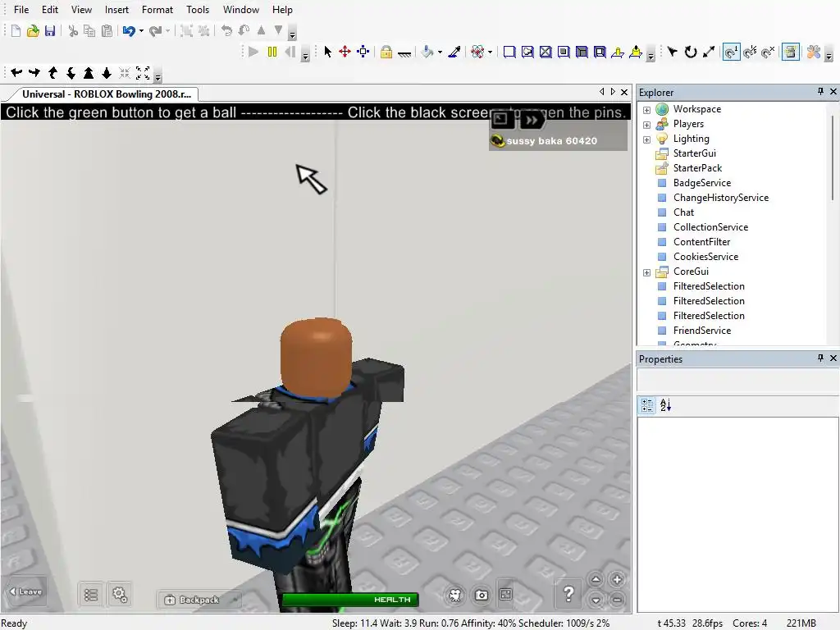The image size is (840, 630).
Task: Click the diagonal Scale arrow tool
Action: [x=709, y=52]
